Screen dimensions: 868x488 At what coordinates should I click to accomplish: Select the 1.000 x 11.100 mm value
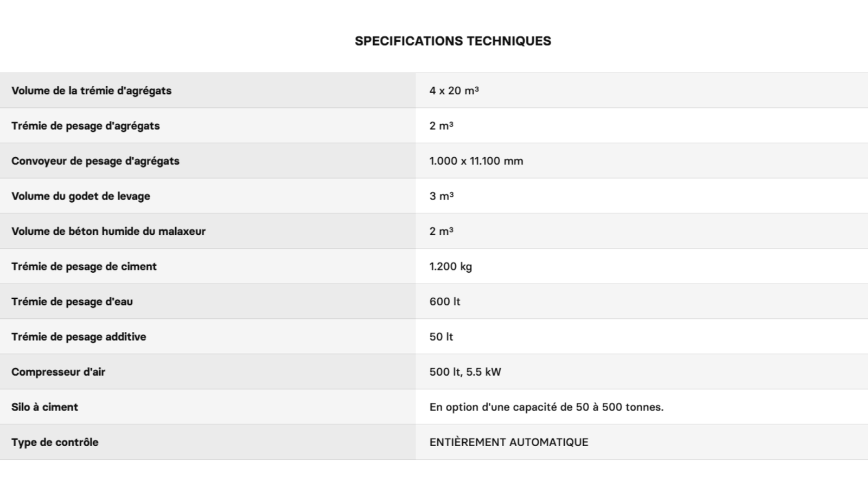476,161
